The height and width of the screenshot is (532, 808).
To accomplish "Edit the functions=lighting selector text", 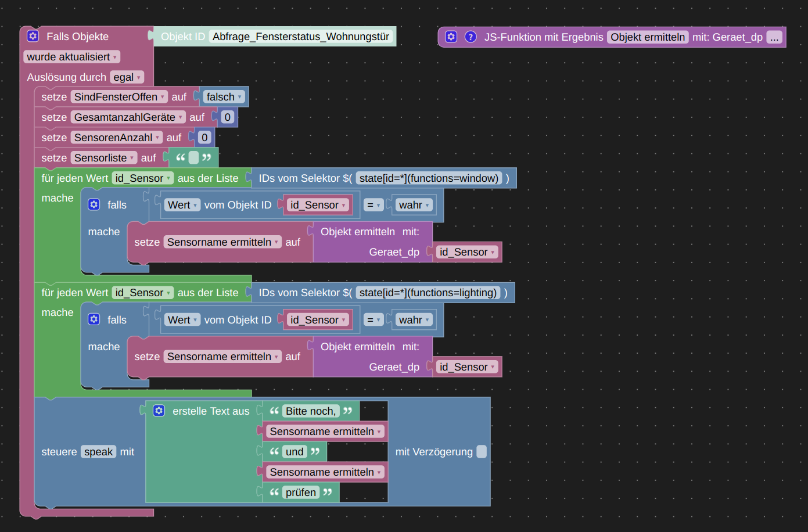I will (x=428, y=293).
